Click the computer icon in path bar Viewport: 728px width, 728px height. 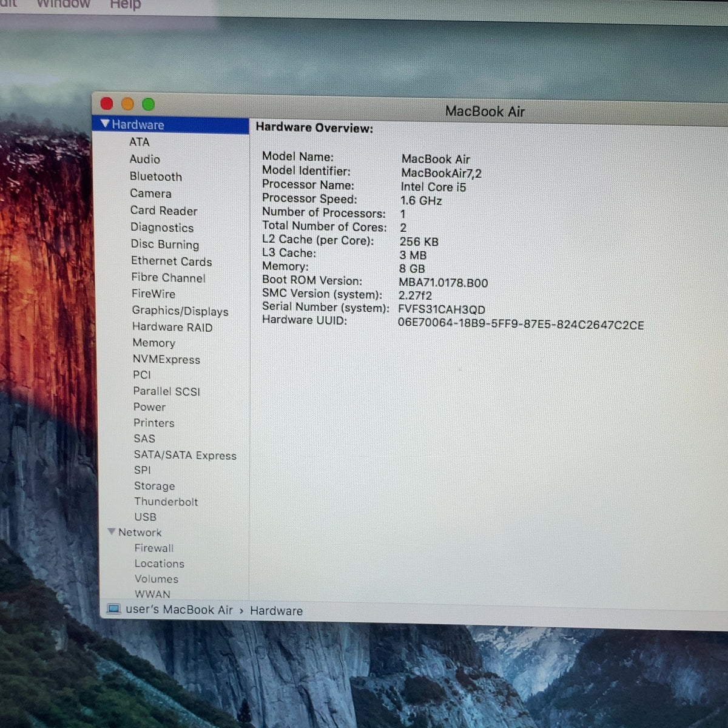pyautogui.click(x=113, y=608)
